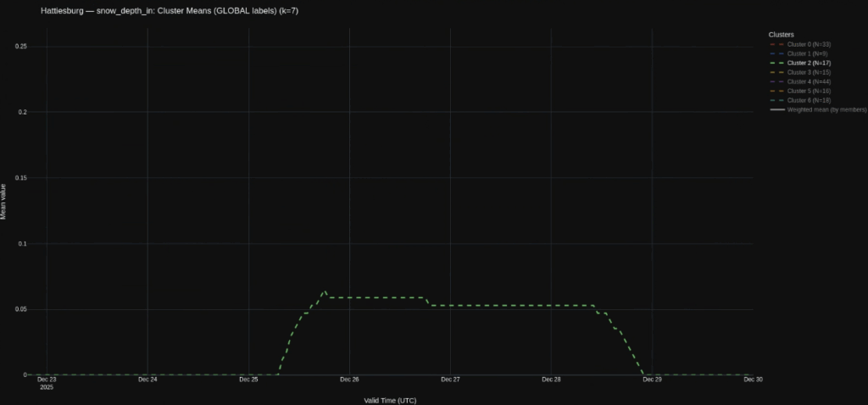Click the Dec 26 x-axis tick label
The image size is (868, 405).
point(349,380)
